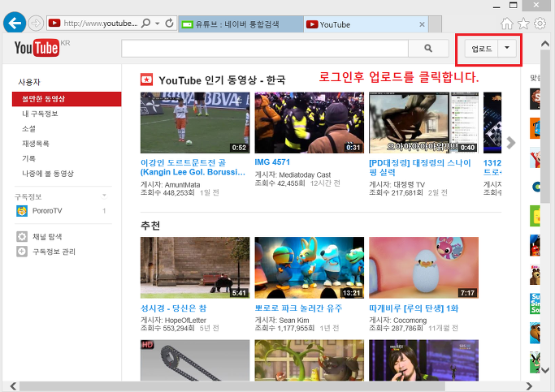Open a new blank tab button

[x=435, y=24]
